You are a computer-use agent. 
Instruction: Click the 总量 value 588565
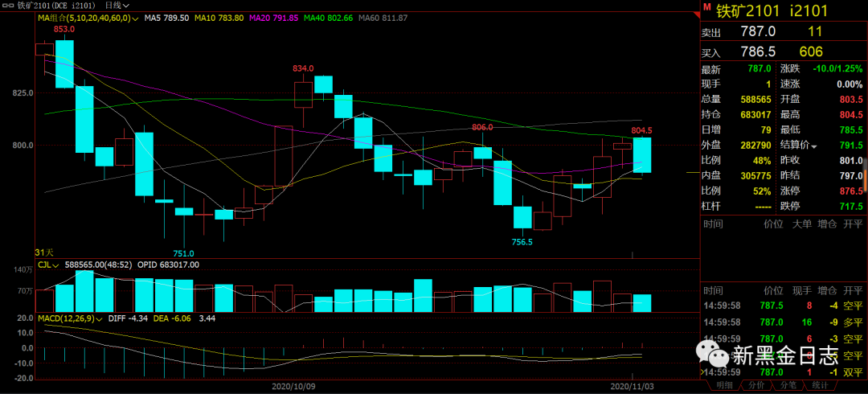click(x=755, y=100)
